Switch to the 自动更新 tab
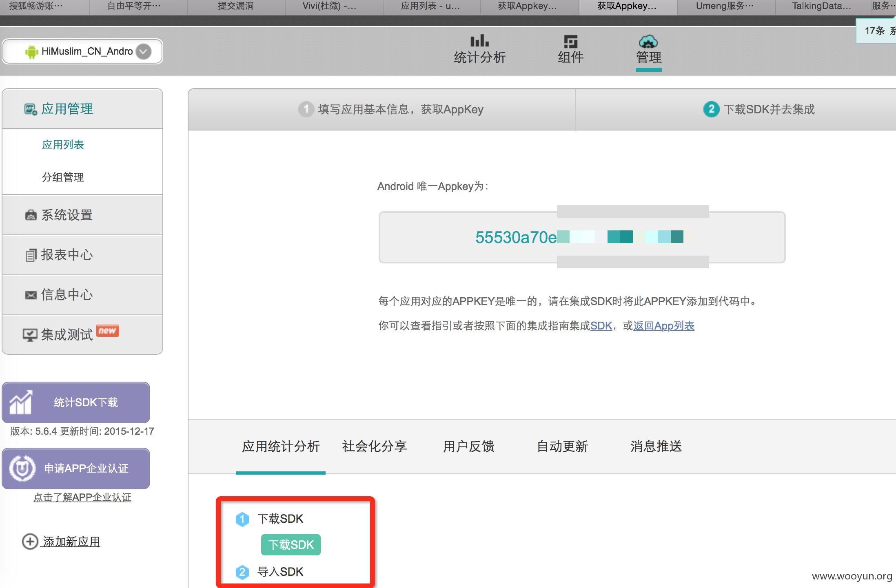 [562, 447]
